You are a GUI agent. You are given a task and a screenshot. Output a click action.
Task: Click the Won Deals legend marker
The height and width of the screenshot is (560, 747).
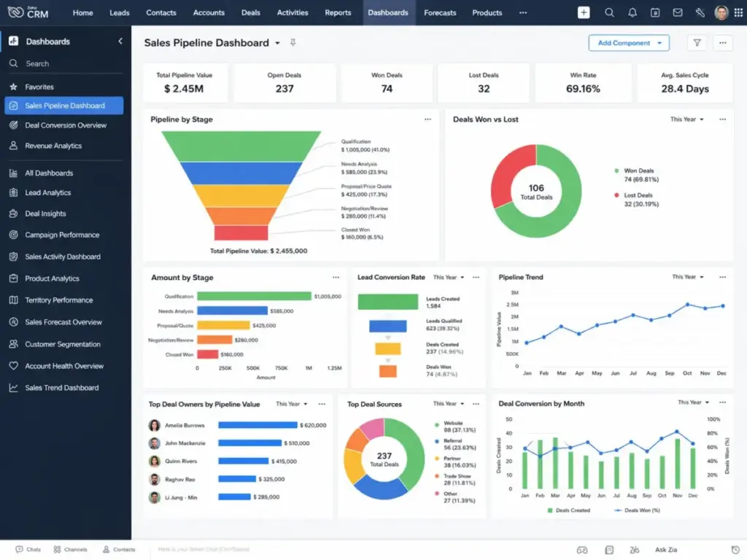616,171
